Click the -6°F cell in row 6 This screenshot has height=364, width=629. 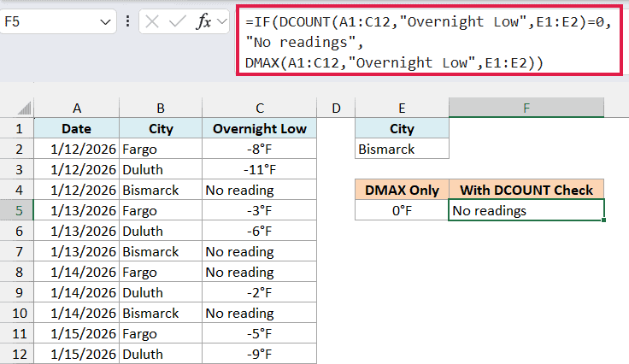(260, 231)
